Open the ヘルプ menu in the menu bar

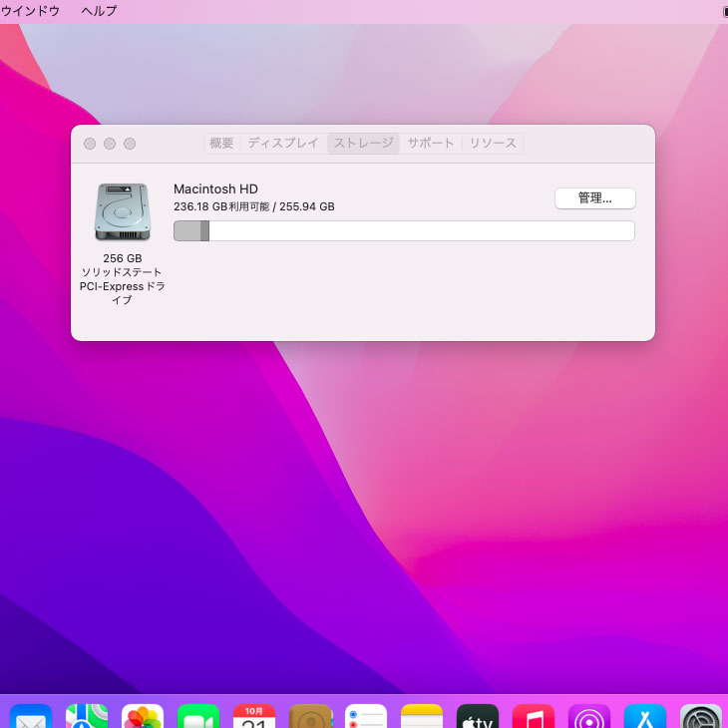tap(99, 11)
